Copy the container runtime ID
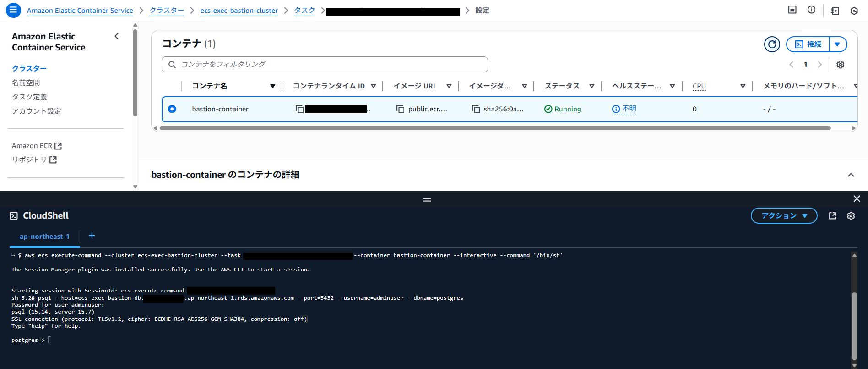 point(299,109)
